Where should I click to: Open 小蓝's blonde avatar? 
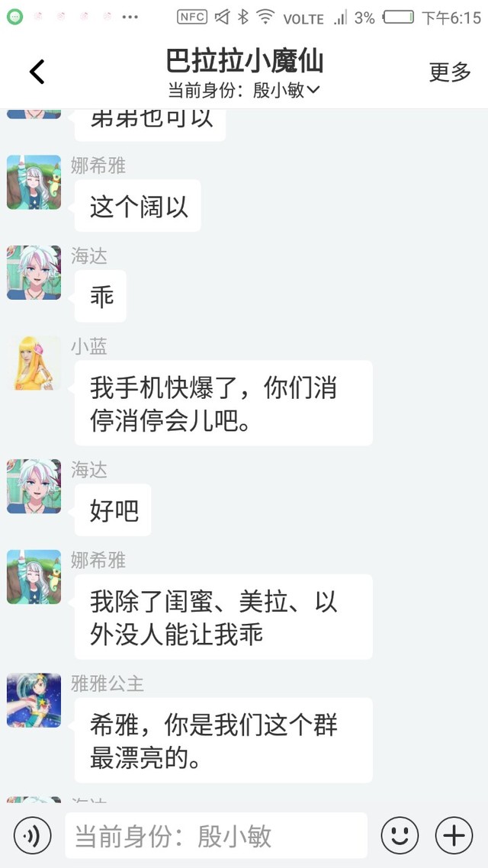click(x=34, y=362)
